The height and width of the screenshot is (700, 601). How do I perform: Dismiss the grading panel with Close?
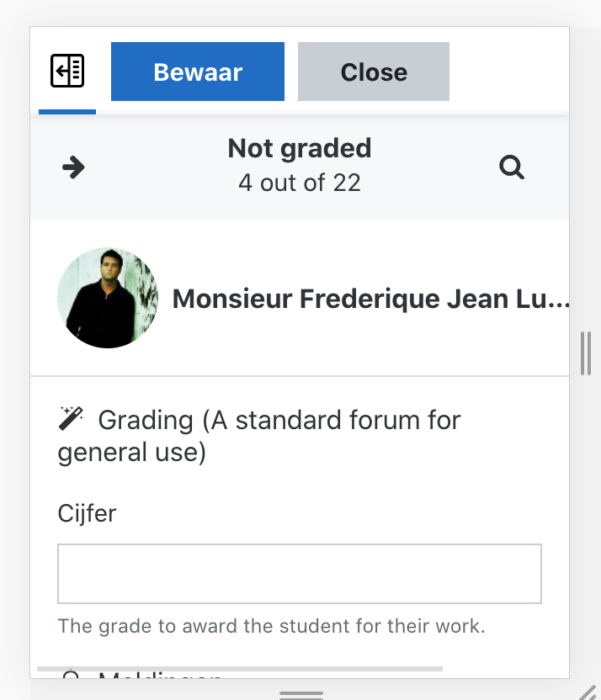(374, 72)
